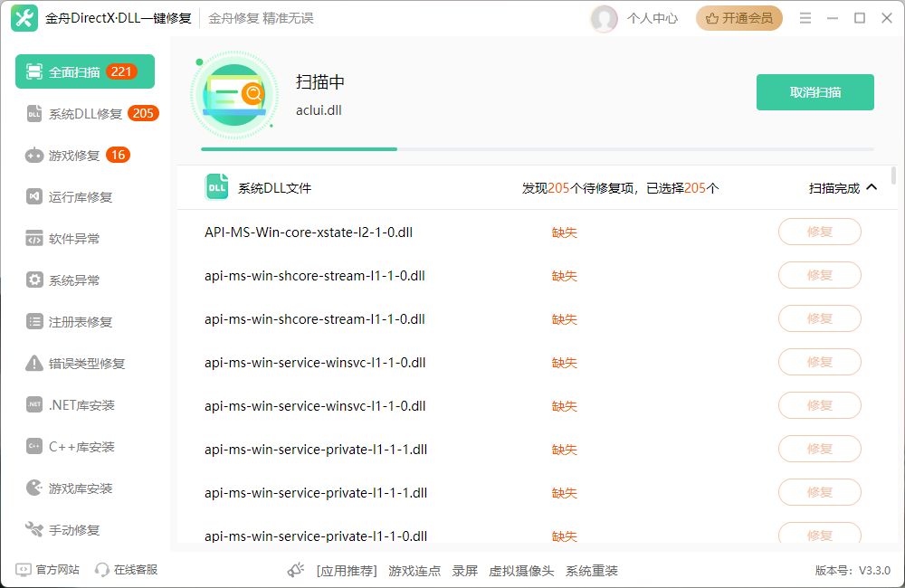Click 系统DLL文件 heading text
Image resolution: width=905 pixels, height=588 pixels.
(x=275, y=188)
